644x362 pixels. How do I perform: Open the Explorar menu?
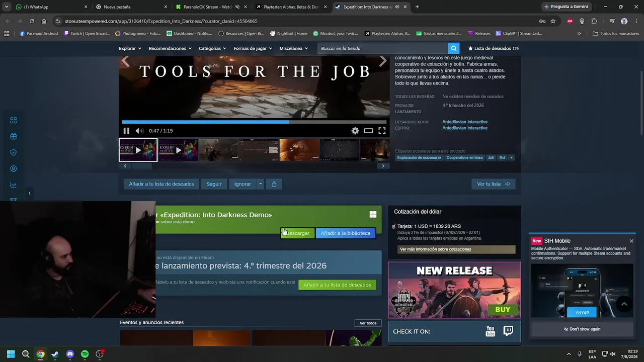click(129, 48)
